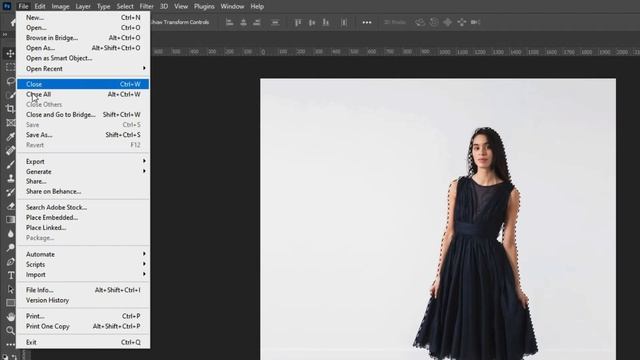The width and height of the screenshot is (640, 360).
Task: Open File Info...
Action: pos(83,290)
